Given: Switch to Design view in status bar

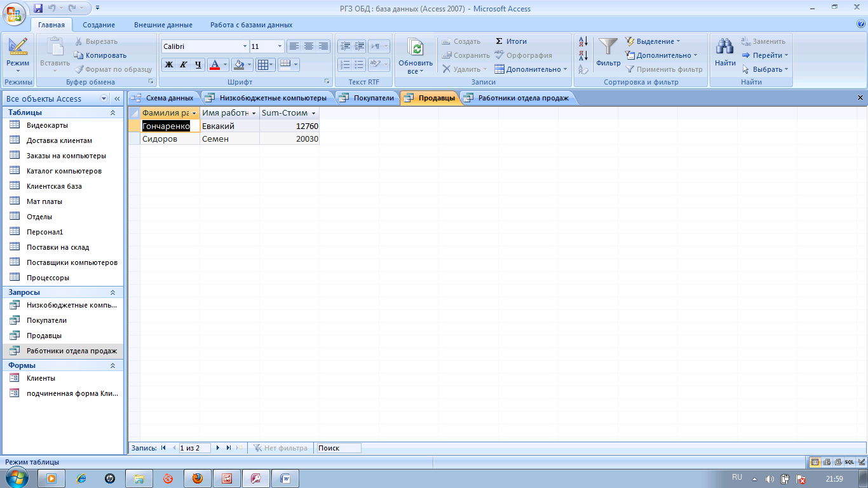Looking at the screenshot, I should coord(861,462).
